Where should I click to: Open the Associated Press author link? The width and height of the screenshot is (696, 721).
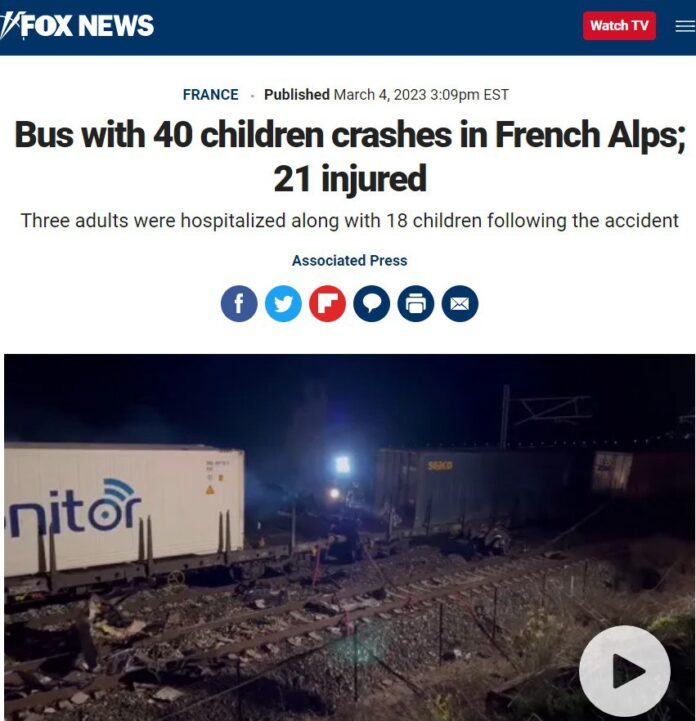pos(349,260)
